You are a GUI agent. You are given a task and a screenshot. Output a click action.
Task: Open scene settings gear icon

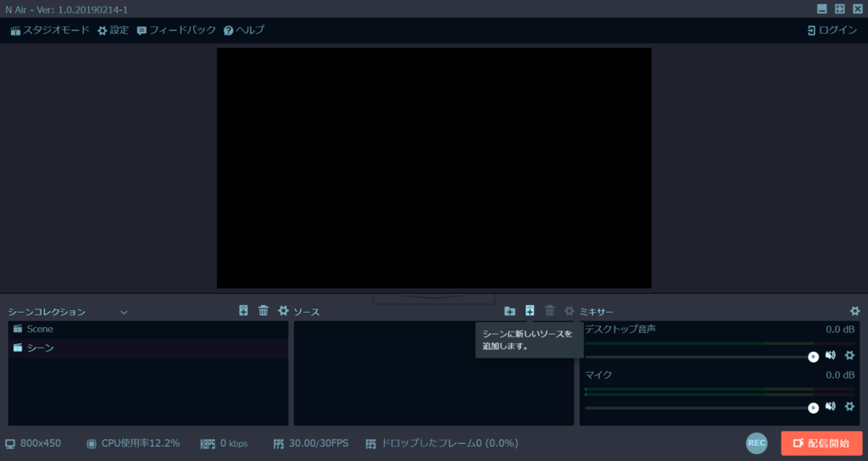click(283, 310)
